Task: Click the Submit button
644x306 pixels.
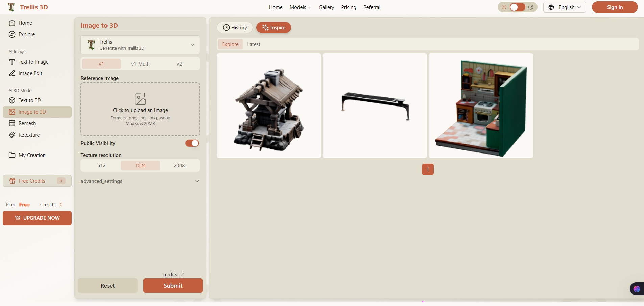Action: coord(173,286)
